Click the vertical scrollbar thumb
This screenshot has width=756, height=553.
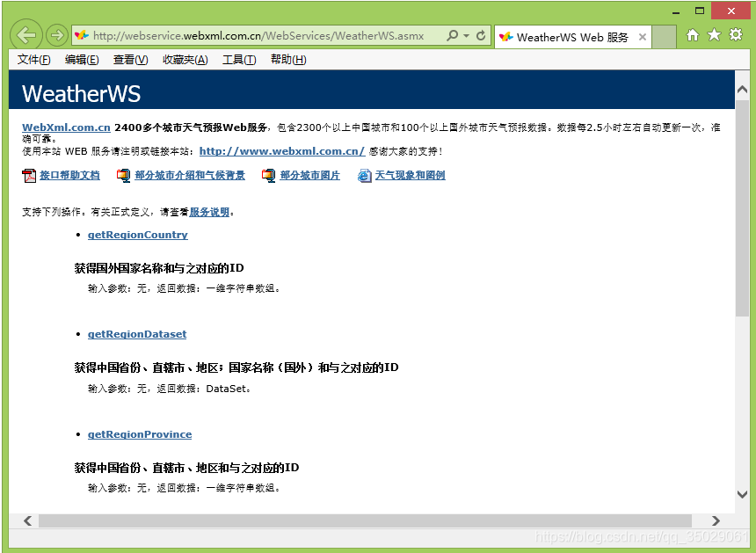coord(743,208)
